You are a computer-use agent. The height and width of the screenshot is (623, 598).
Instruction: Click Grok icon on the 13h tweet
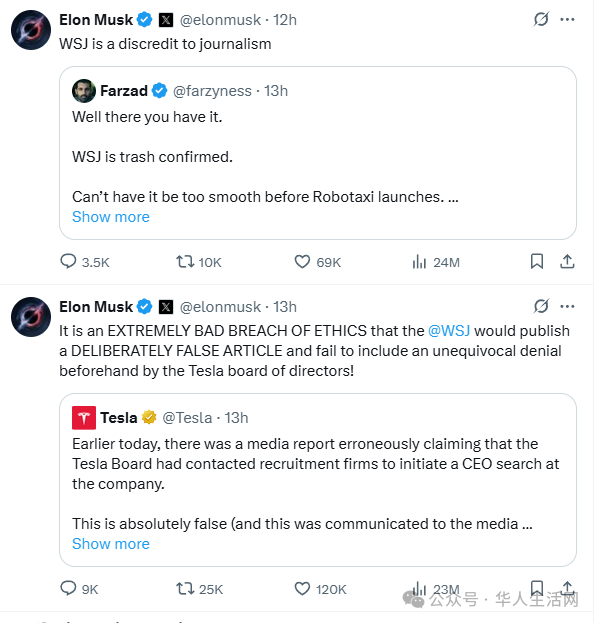click(x=541, y=306)
